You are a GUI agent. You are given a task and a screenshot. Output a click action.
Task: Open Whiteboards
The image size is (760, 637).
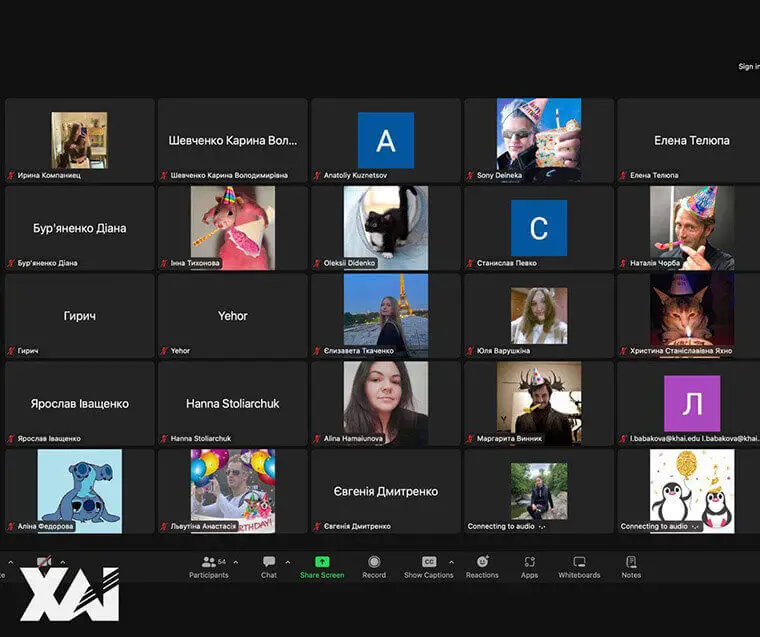pyautogui.click(x=579, y=566)
